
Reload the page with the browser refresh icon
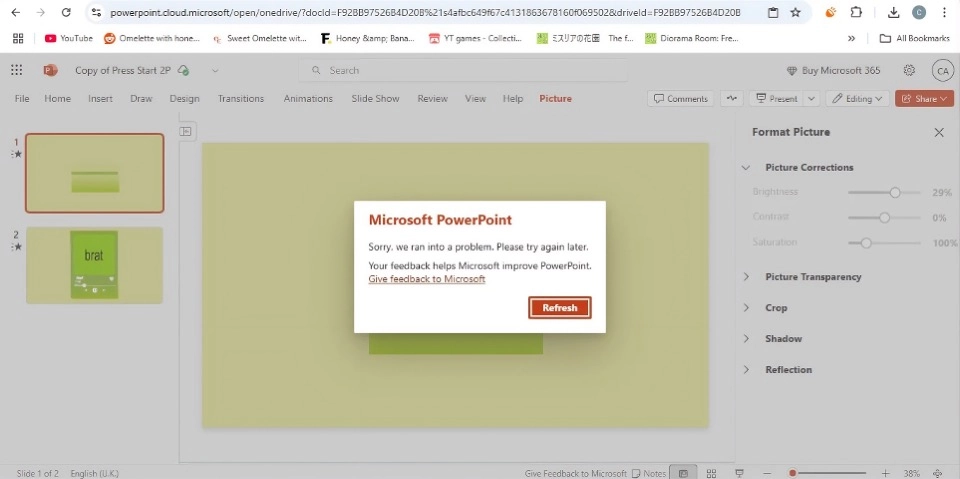tap(66, 12)
